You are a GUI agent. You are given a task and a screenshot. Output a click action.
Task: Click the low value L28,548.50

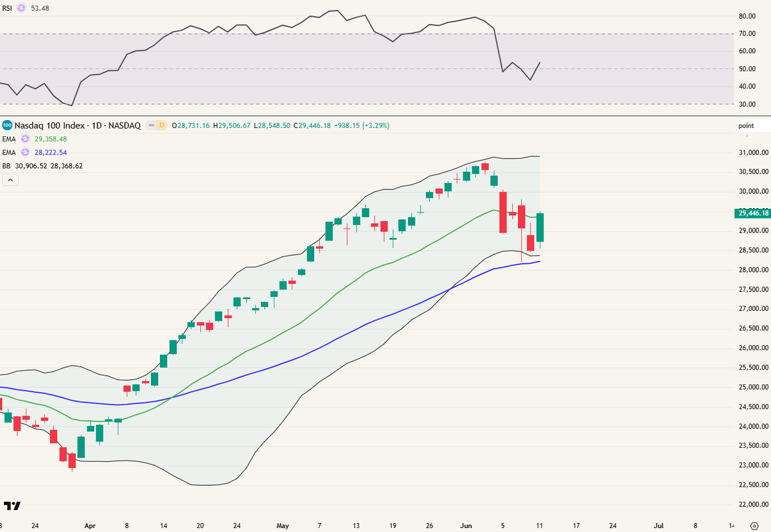point(274,125)
